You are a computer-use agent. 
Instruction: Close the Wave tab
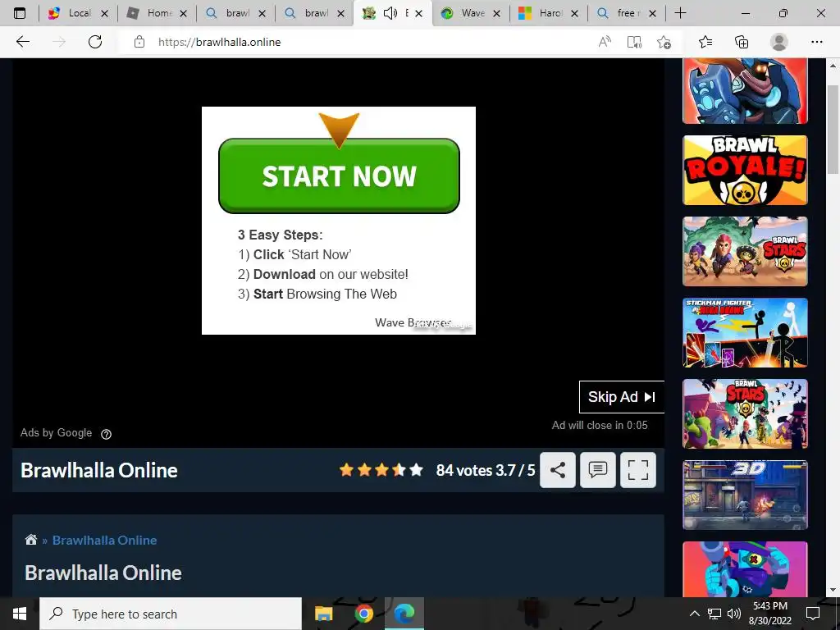496,13
